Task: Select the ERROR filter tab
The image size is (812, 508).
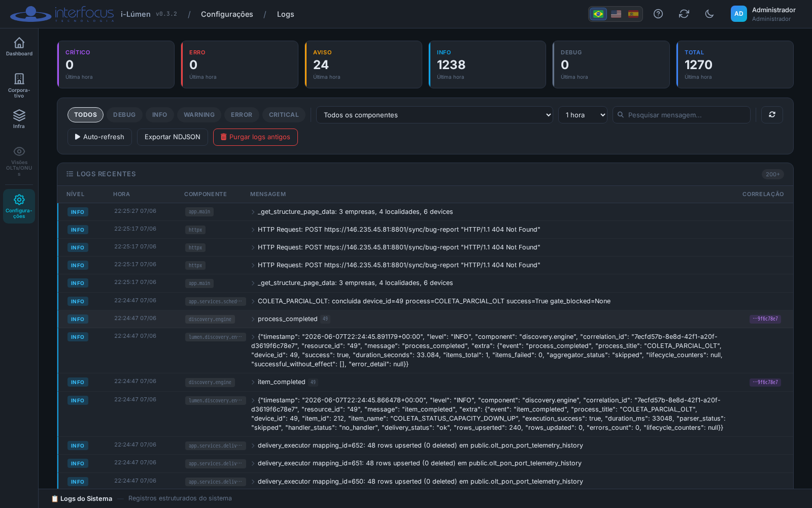Action: tap(242, 115)
